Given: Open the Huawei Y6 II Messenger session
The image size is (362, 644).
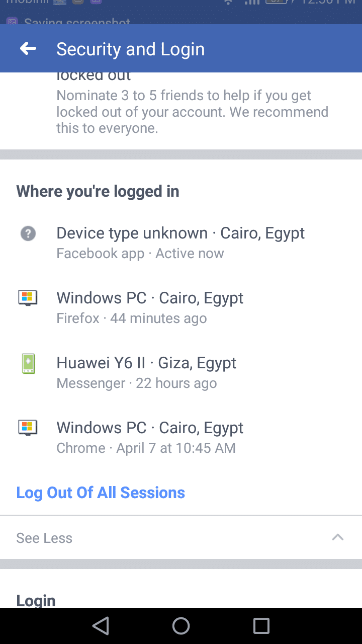Looking at the screenshot, I should point(146,372).
